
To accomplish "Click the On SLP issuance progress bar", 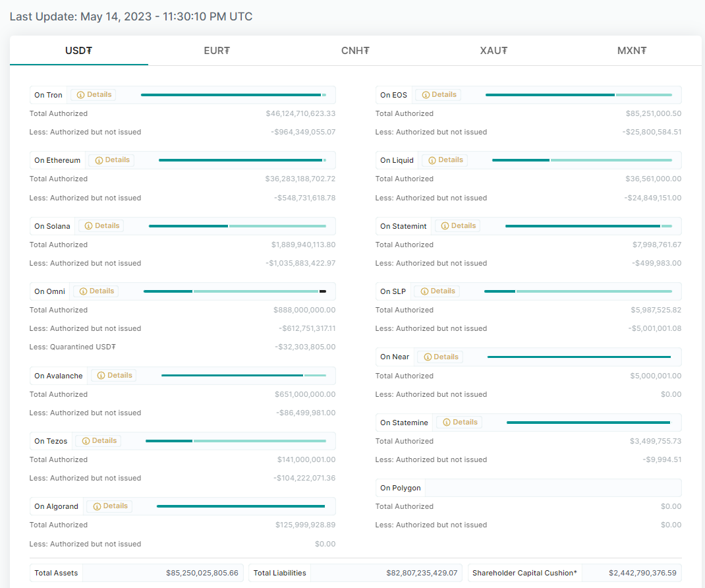I will click(578, 291).
